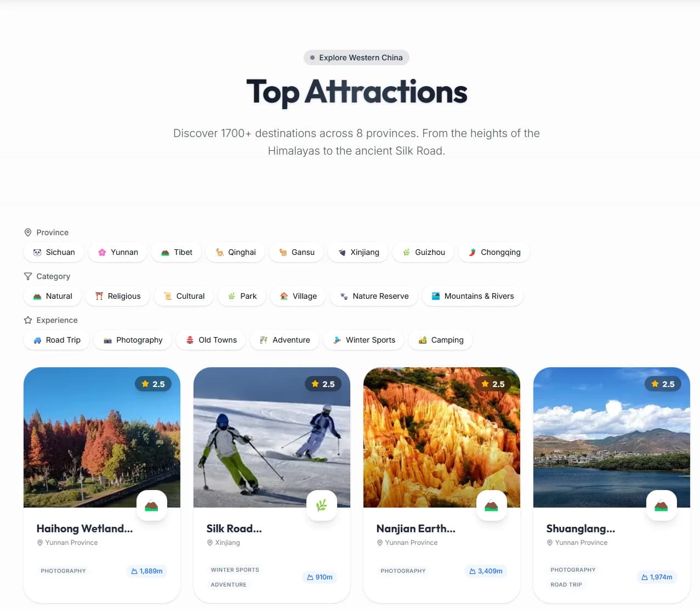The height and width of the screenshot is (609, 700).
Task: Open the Nanjian Earth card title
Action: click(416, 528)
